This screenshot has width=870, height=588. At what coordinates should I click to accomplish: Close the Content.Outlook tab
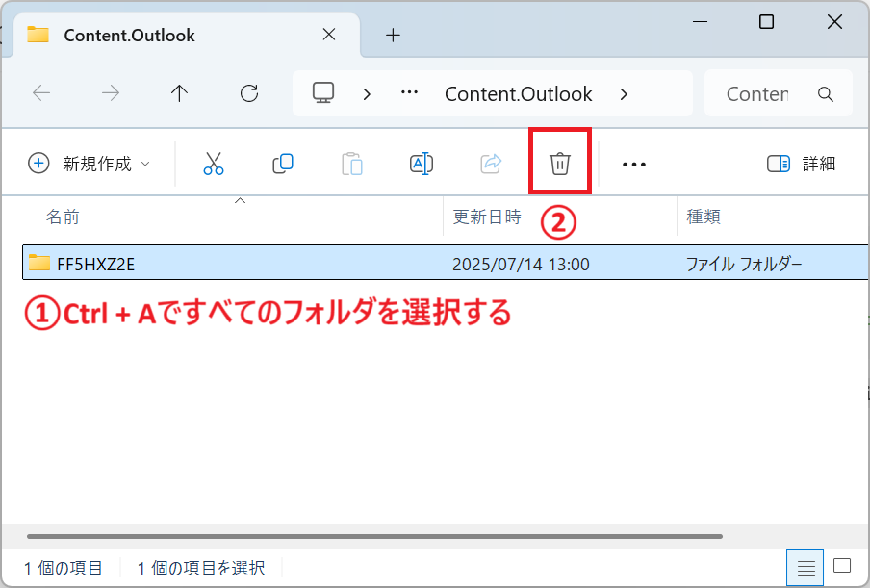click(x=329, y=35)
